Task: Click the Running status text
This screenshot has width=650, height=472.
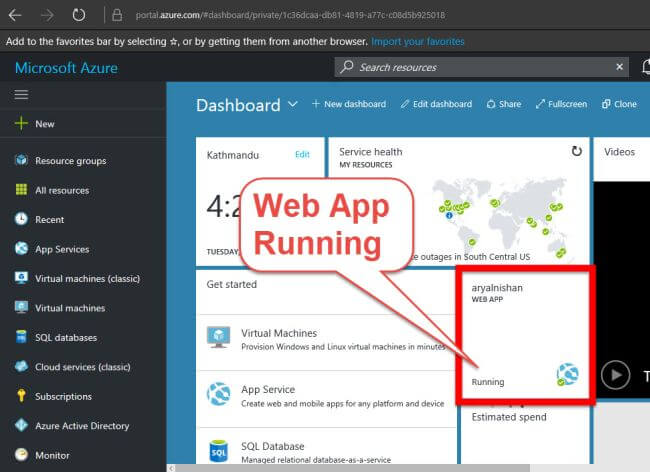Action: click(488, 382)
